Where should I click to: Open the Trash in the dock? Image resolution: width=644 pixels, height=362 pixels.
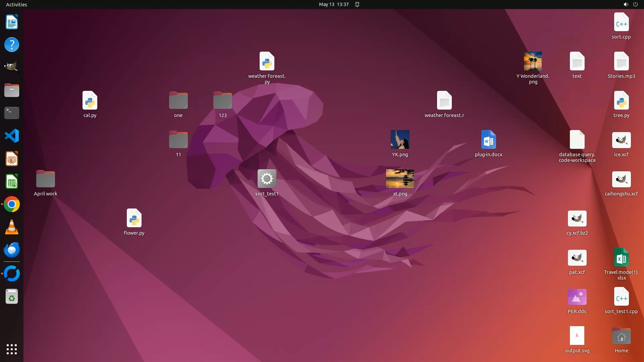(x=12, y=297)
